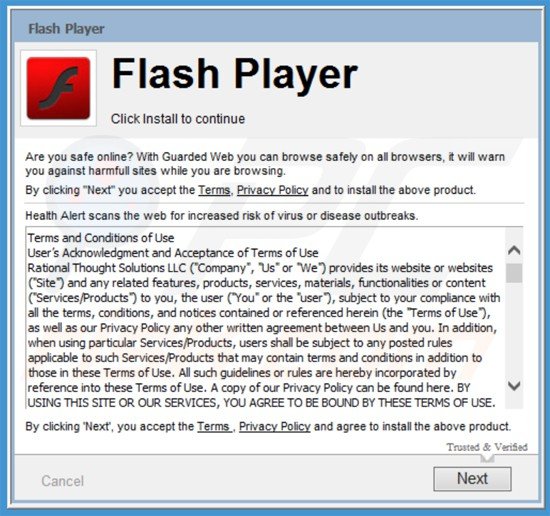The width and height of the screenshot is (550, 516).
Task: Open the Privacy Policy link below the terms box
Action: 275,427
